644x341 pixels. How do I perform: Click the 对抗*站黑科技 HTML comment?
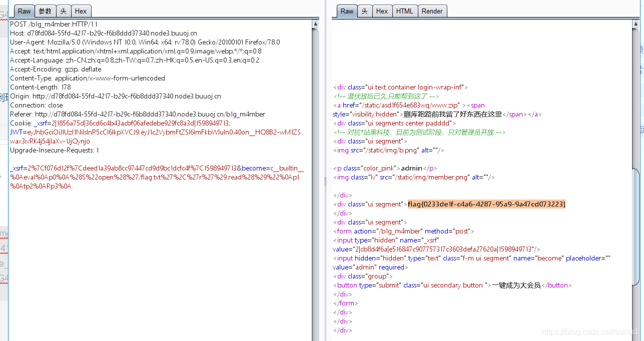point(419,132)
